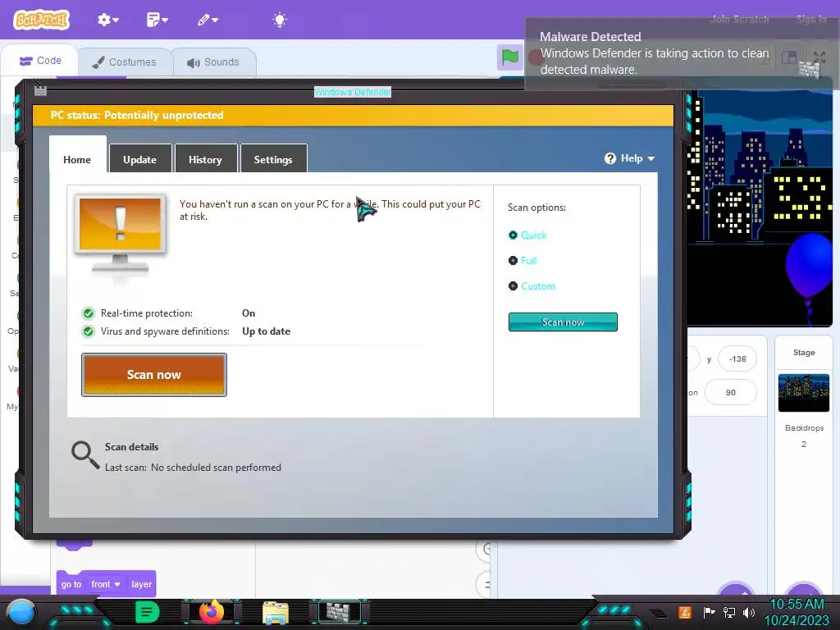Open the Update tab in Windows Defender
This screenshot has width=840, height=630.
point(139,160)
